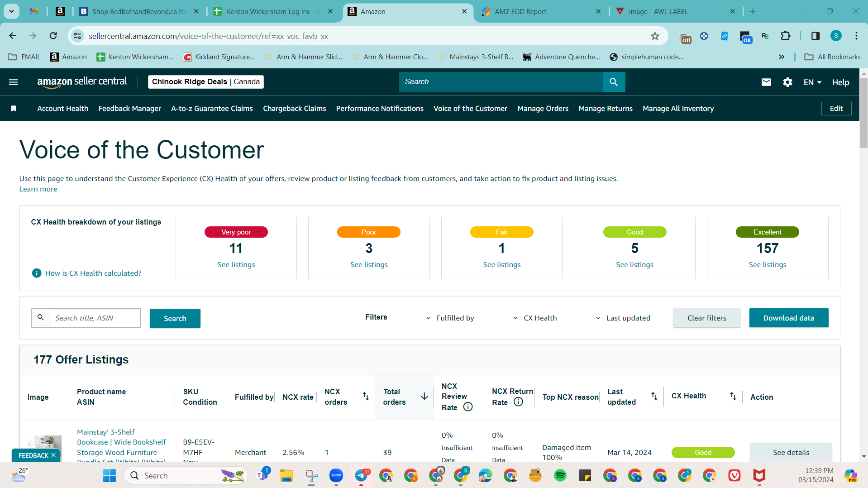The height and width of the screenshot is (488, 868).
Task: Click the bookmark flag icon in nav bar
Action: click(14, 109)
